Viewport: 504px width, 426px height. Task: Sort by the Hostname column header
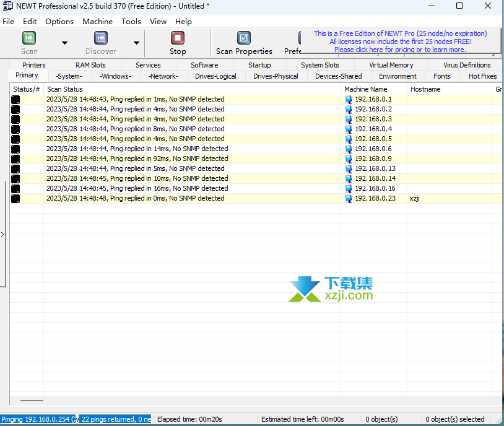pyautogui.click(x=450, y=89)
